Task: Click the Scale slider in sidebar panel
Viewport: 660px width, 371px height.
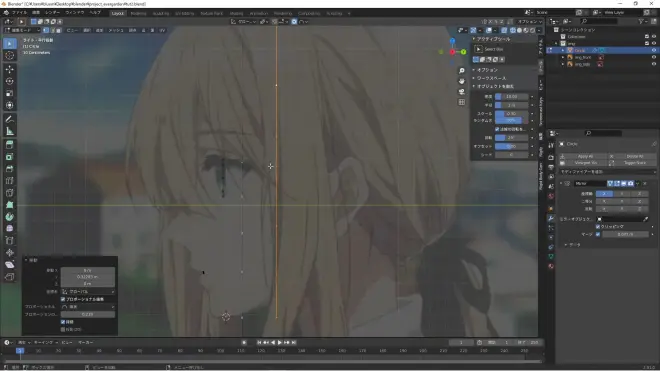Action: tap(511, 114)
